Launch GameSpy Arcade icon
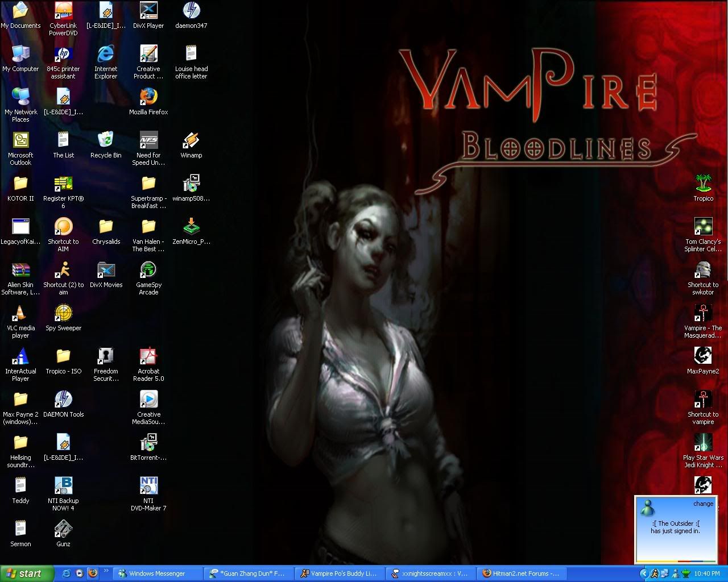This screenshot has height=582, width=728. 148,277
